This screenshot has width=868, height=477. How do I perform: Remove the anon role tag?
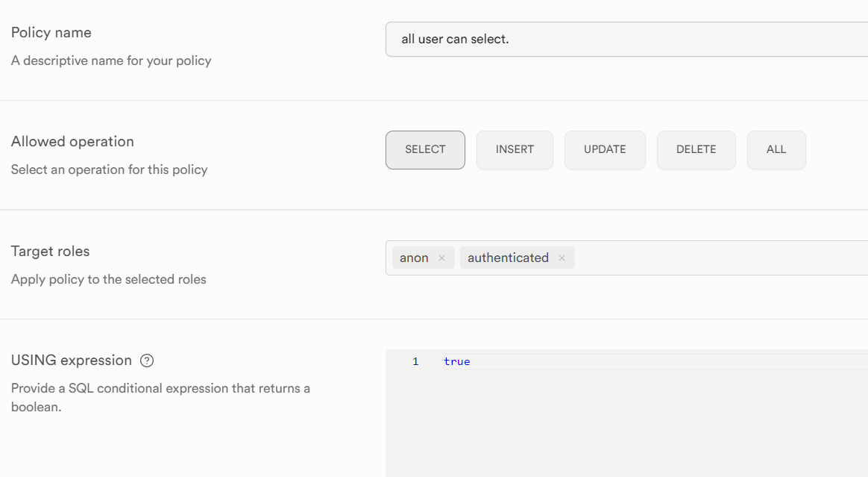click(441, 258)
